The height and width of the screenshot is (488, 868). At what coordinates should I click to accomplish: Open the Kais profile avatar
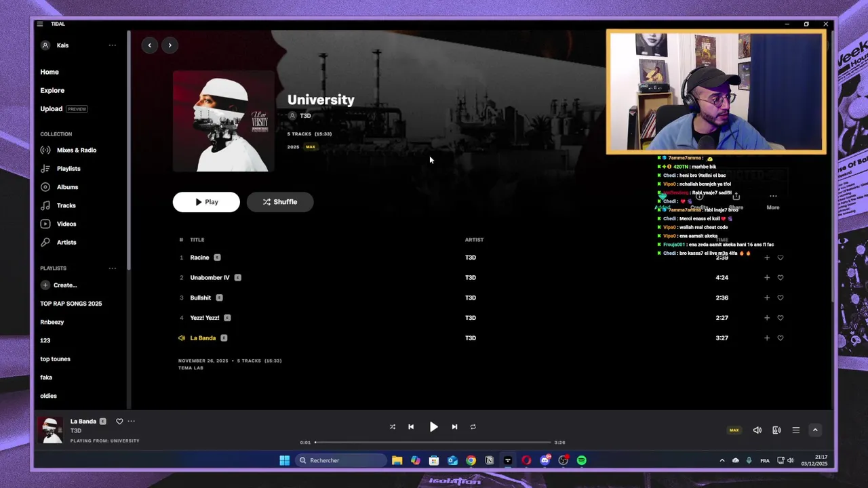point(45,45)
